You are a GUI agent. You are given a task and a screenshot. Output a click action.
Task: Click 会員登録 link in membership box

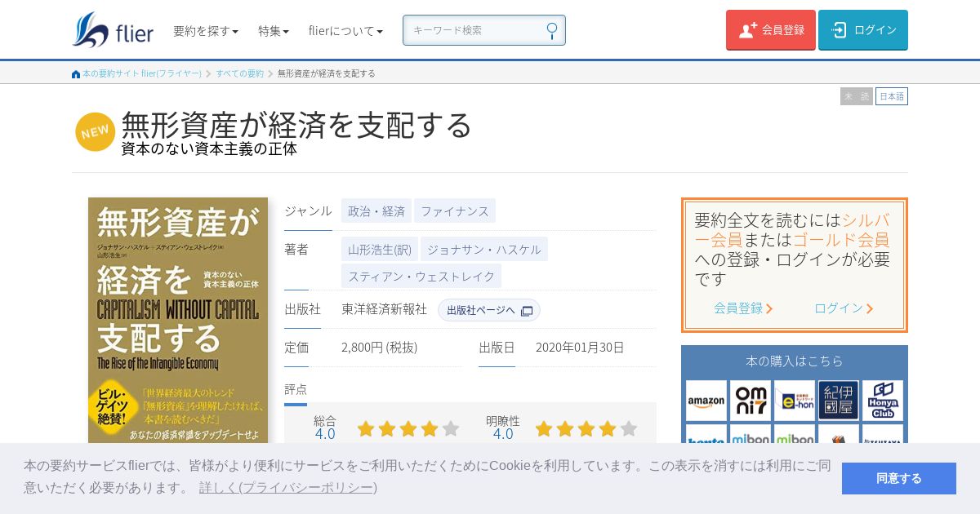(743, 308)
